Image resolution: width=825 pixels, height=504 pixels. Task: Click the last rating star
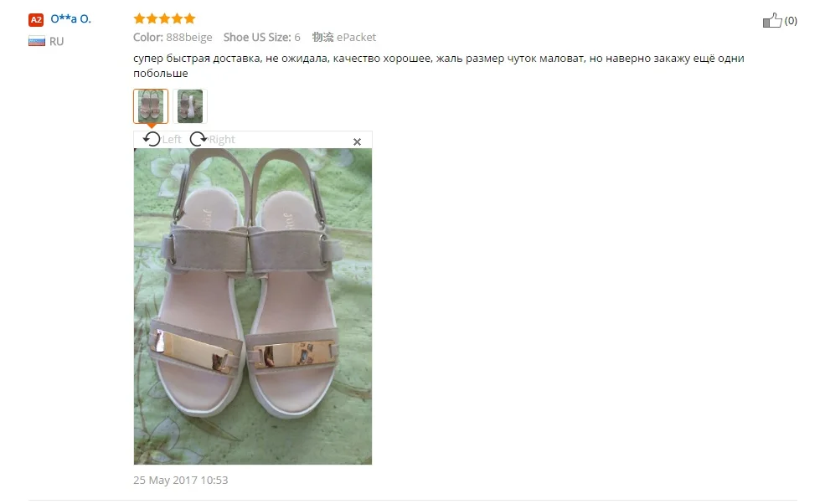[x=189, y=18]
